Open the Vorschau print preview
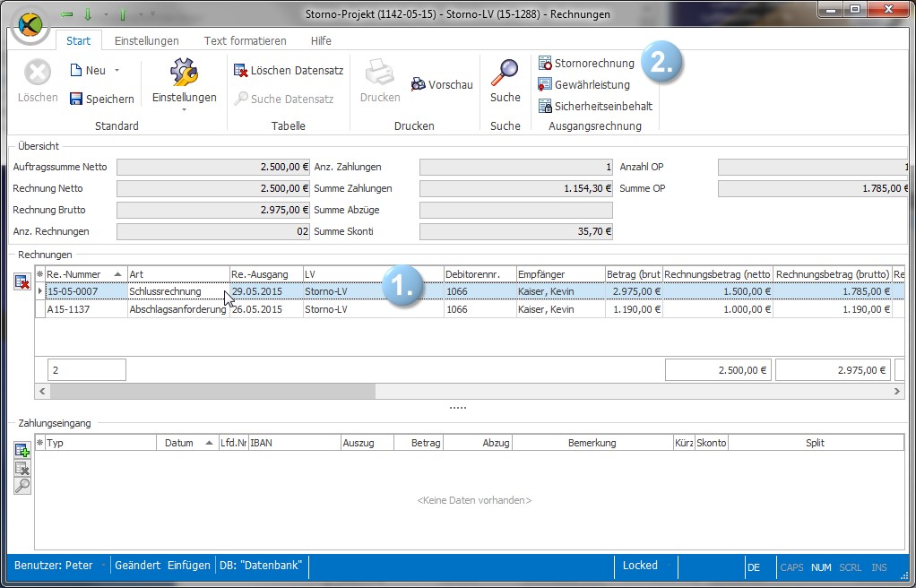The height and width of the screenshot is (588, 916). click(x=442, y=85)
